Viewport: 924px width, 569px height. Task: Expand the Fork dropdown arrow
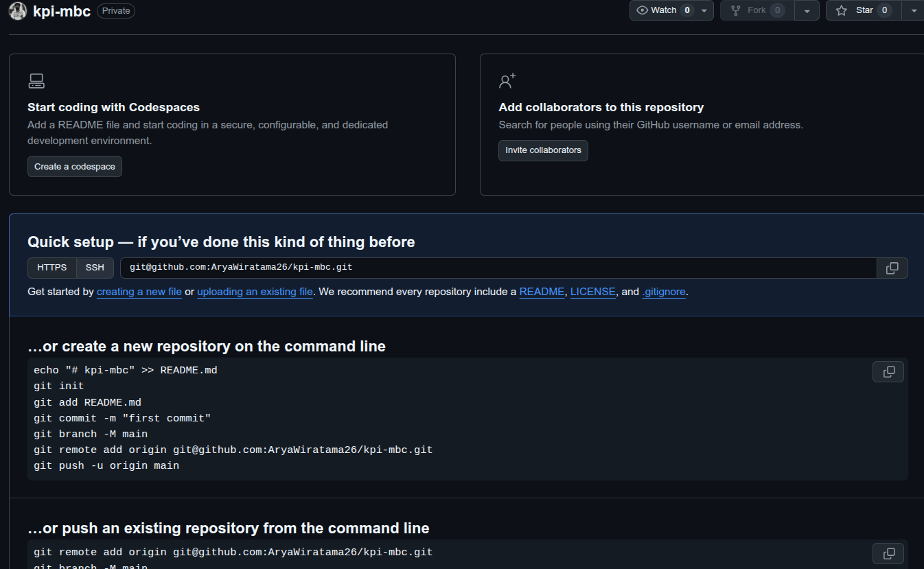[x=807, y=10]
